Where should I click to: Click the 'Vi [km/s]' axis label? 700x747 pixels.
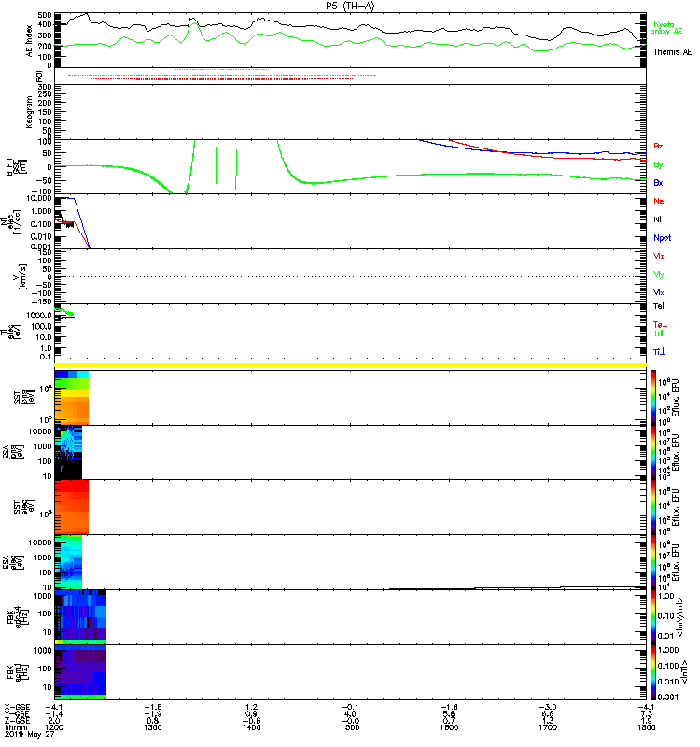point(21,276)
